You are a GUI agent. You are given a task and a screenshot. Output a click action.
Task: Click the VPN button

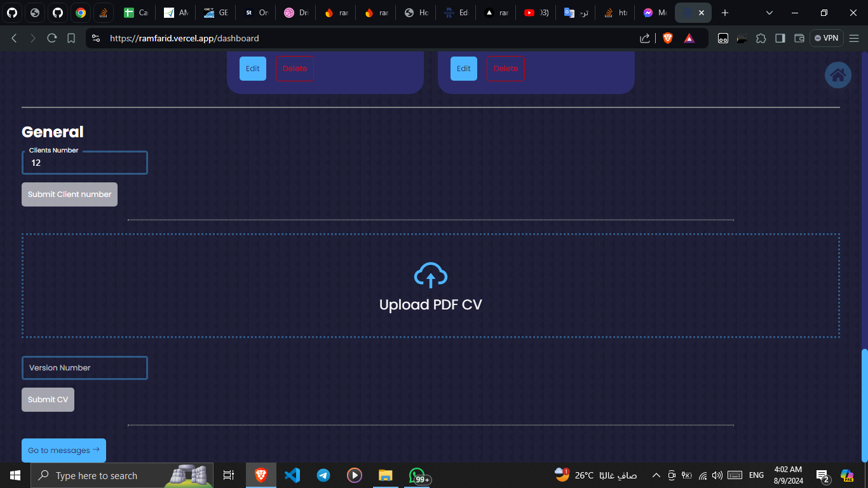827,38
